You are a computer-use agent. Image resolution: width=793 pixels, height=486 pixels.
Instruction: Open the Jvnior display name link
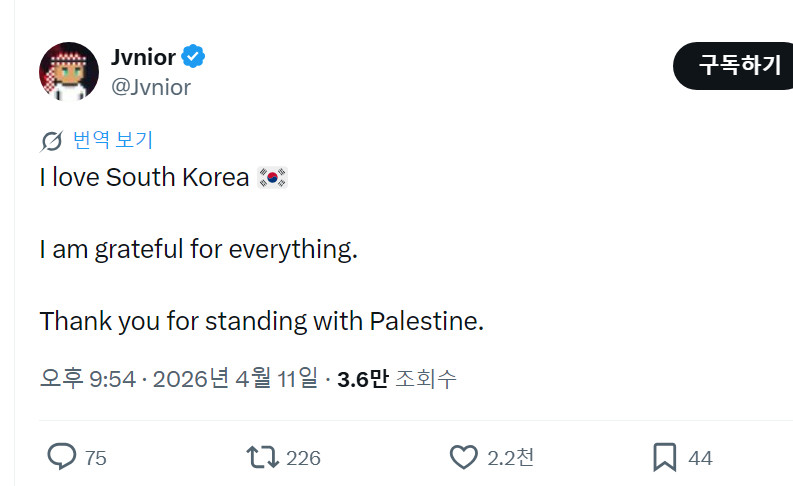pyautogui.click(x=143, y=57)
